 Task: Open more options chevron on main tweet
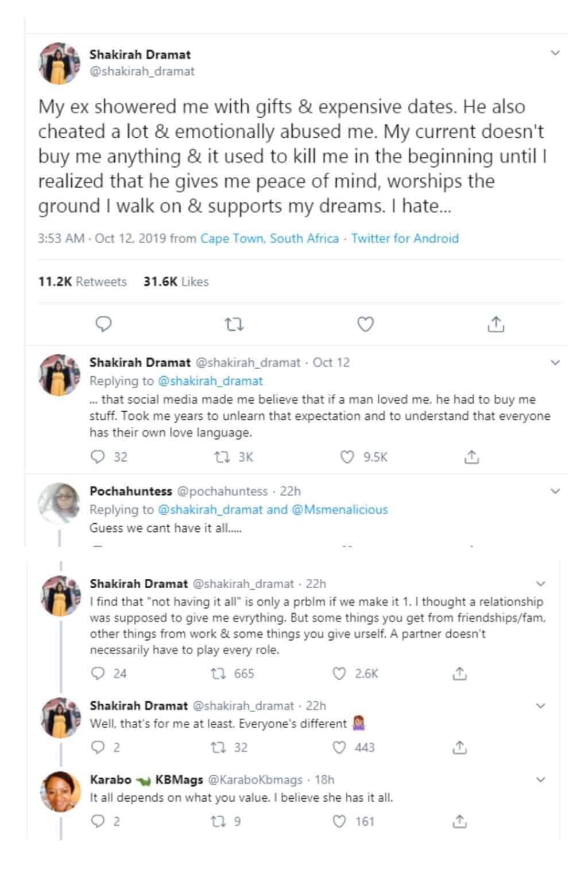coord(555,53)
